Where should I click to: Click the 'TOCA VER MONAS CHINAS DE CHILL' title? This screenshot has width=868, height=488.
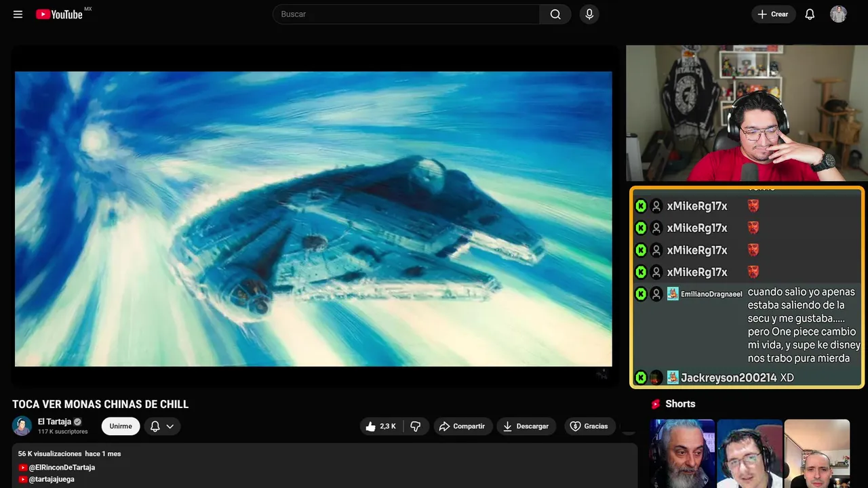point(100,404)
